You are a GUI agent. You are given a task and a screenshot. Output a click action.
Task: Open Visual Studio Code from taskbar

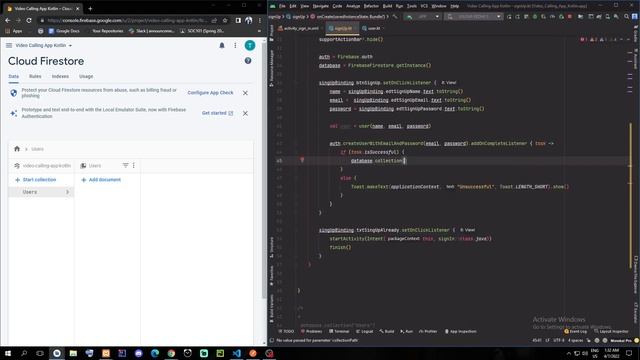[x=236, y=353]
